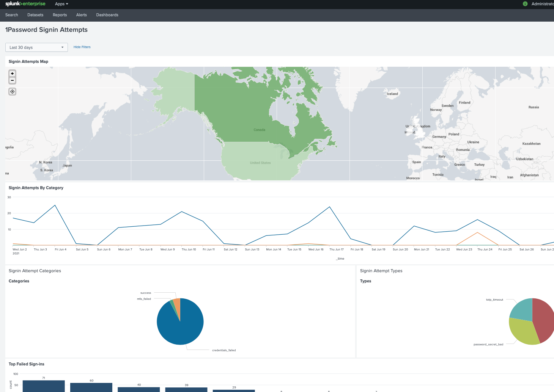The image size is (554, 392).
Task: Click the bar labeled 40
Action: pos(138,389)
